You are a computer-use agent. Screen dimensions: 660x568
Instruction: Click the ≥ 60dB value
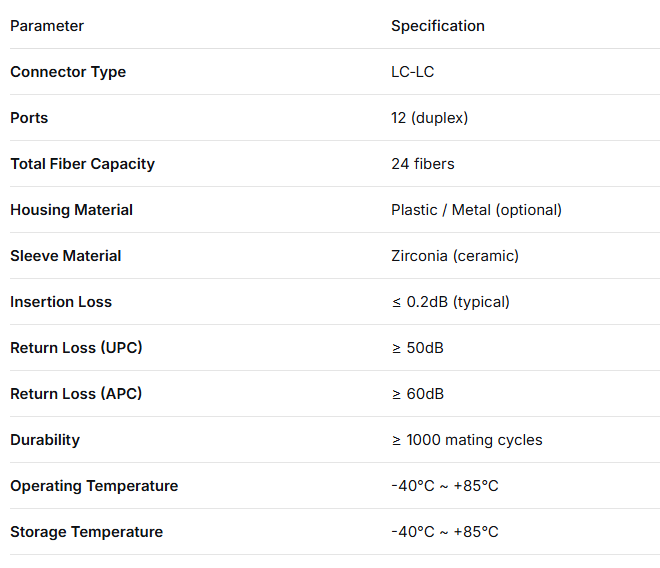(418, 394)
